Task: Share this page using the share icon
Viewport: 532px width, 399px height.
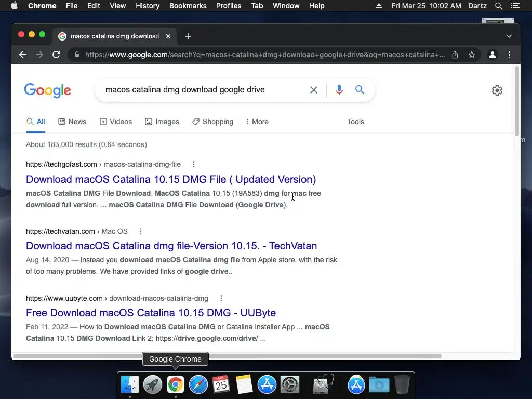Action: click(x=455, y=55)
